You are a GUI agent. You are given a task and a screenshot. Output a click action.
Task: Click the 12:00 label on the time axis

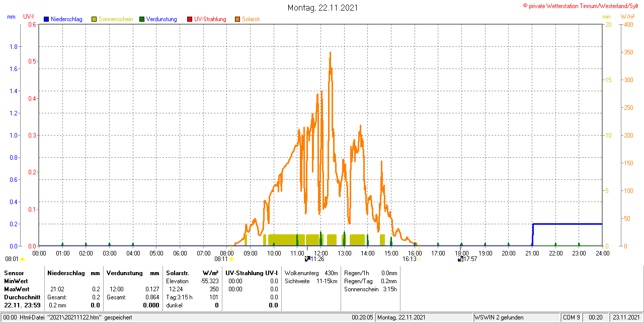[321, 253]
